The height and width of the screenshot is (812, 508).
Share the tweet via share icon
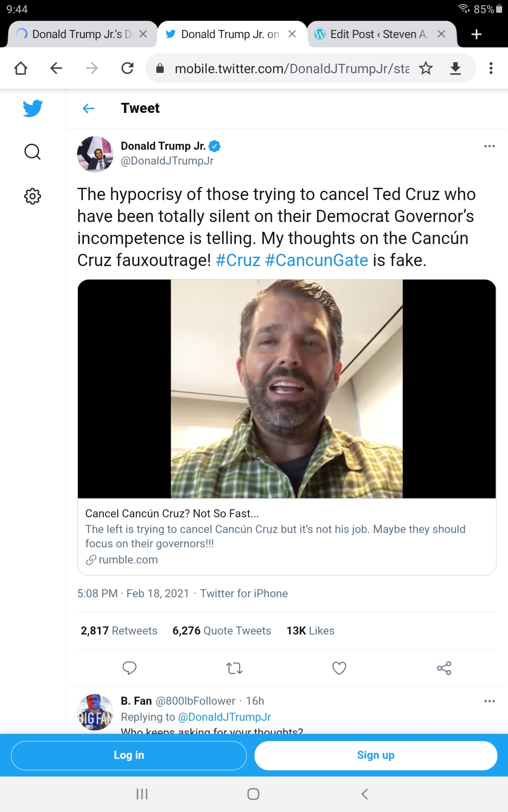(x=444, y=668)
